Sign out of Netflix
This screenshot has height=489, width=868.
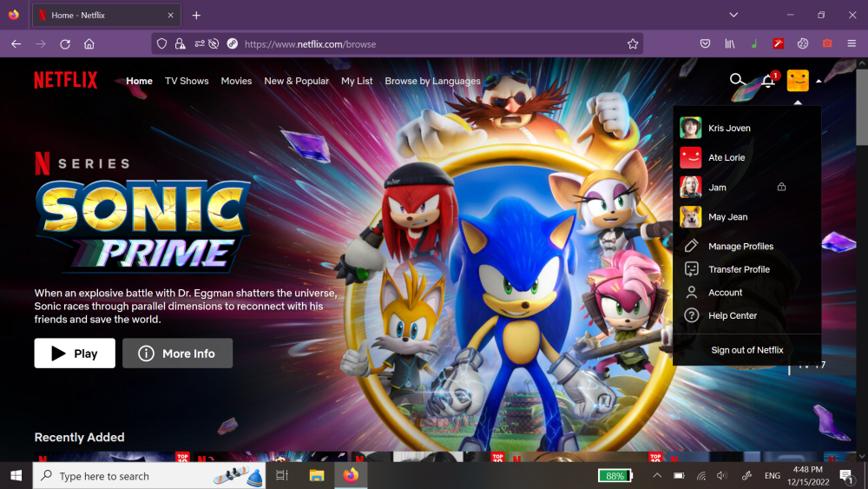click(x=746, y=350)
